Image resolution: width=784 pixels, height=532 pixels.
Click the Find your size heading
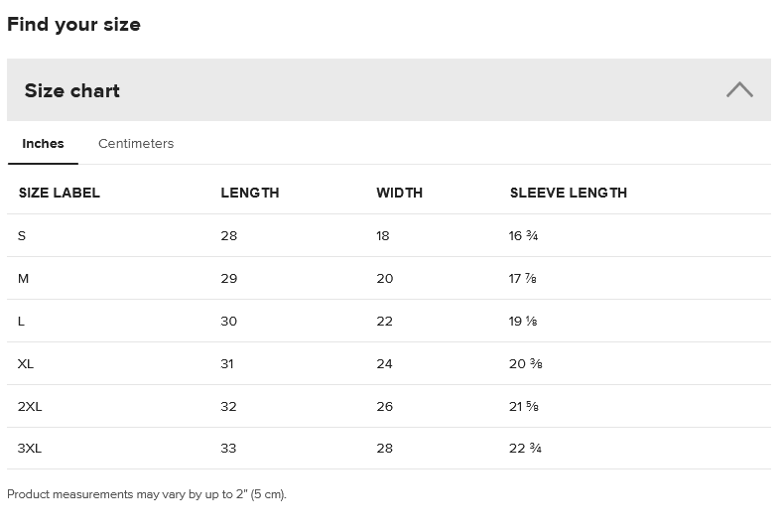click(73, 25)
